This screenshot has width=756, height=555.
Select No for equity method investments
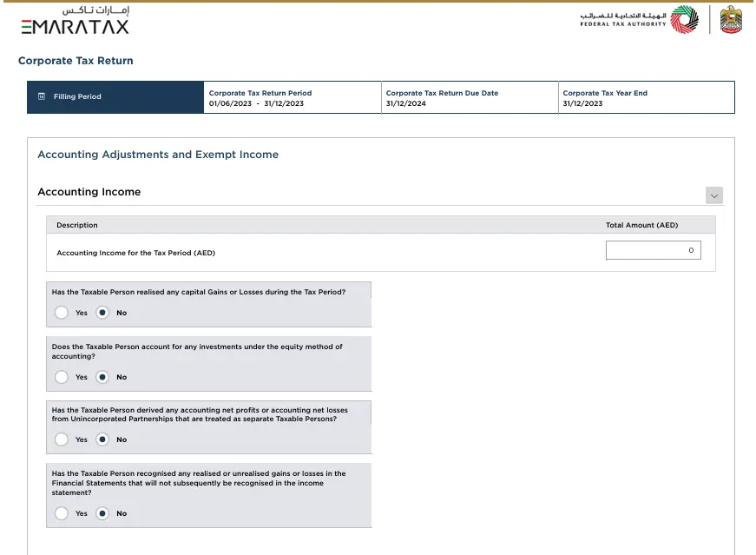(x=102, y=377)
